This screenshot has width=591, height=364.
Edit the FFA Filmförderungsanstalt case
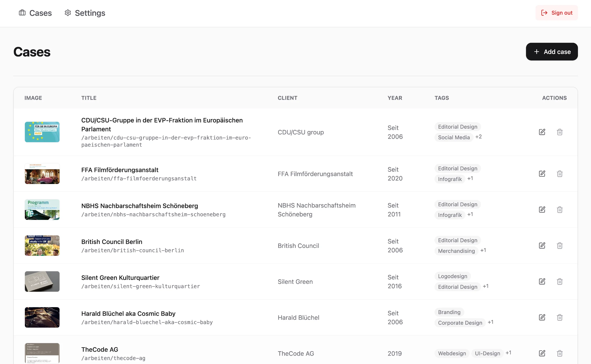click(542, 174)
